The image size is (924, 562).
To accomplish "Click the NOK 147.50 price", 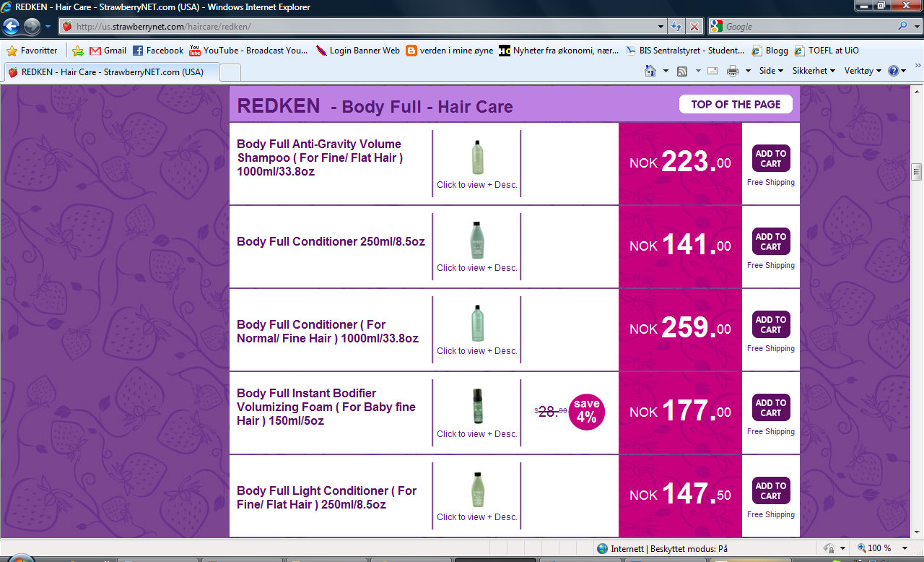I will (680, 494).
